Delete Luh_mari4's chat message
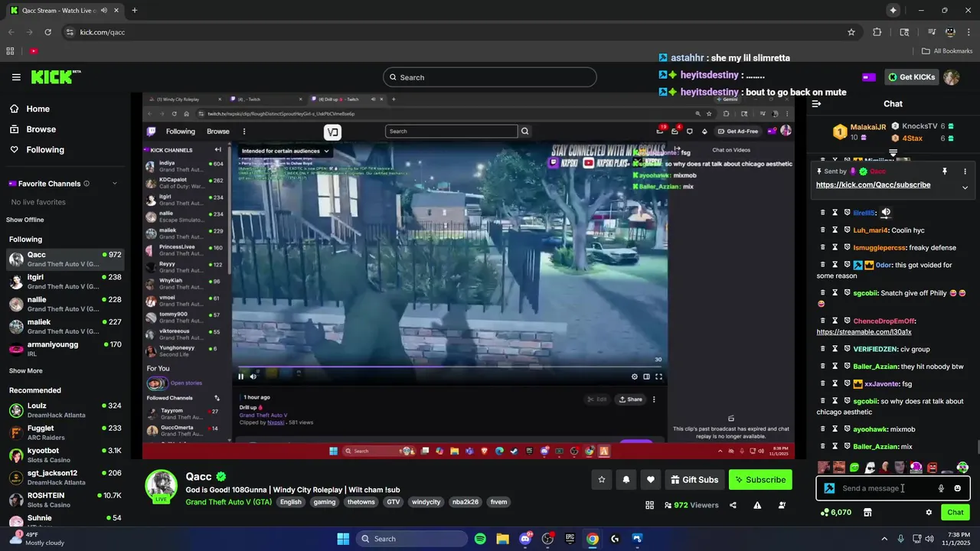This screenshot has width=980, height=551. tap(823, 230)
